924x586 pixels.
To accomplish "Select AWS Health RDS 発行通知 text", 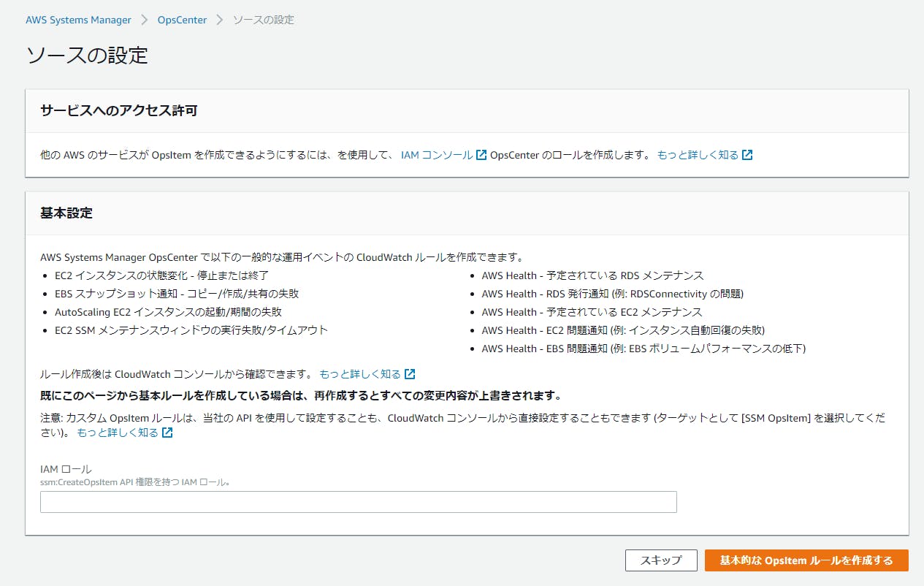I will click(x=612, y=294).
